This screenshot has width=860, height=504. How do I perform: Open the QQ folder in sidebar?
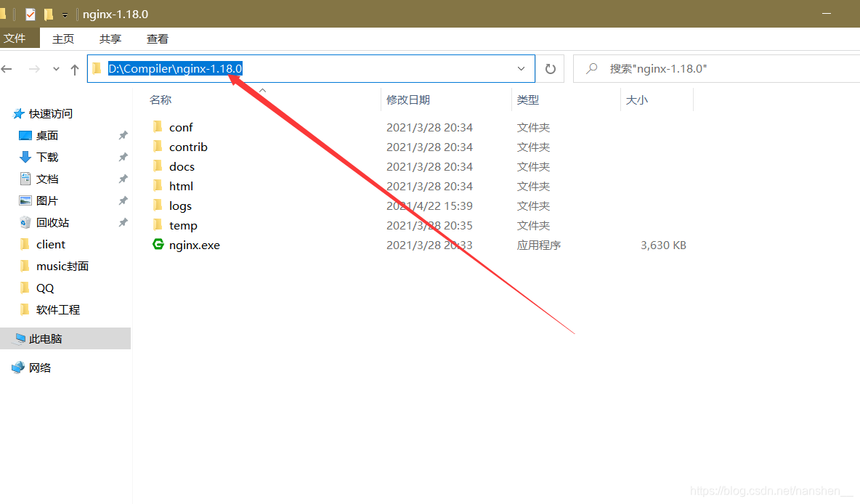(45, 288)
